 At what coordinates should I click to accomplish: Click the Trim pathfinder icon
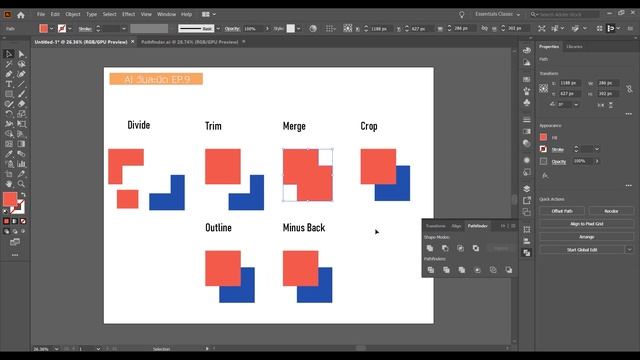pyautogui.click(x=446, y=270)
